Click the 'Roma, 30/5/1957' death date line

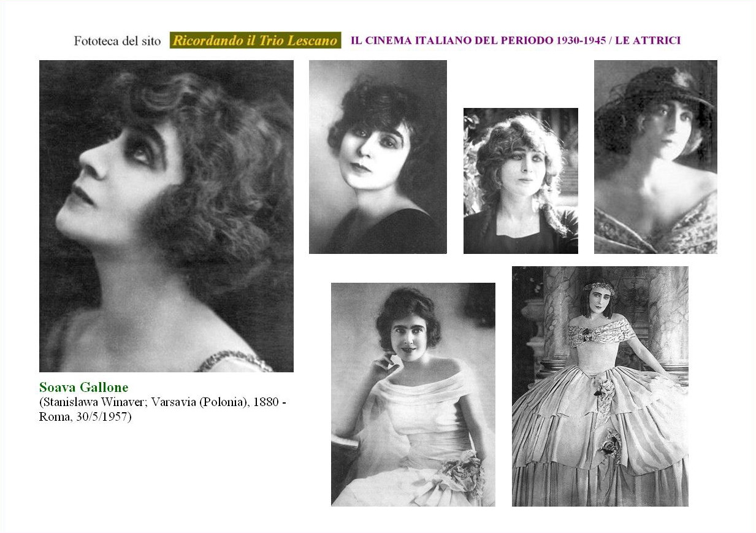click(85, 416)
